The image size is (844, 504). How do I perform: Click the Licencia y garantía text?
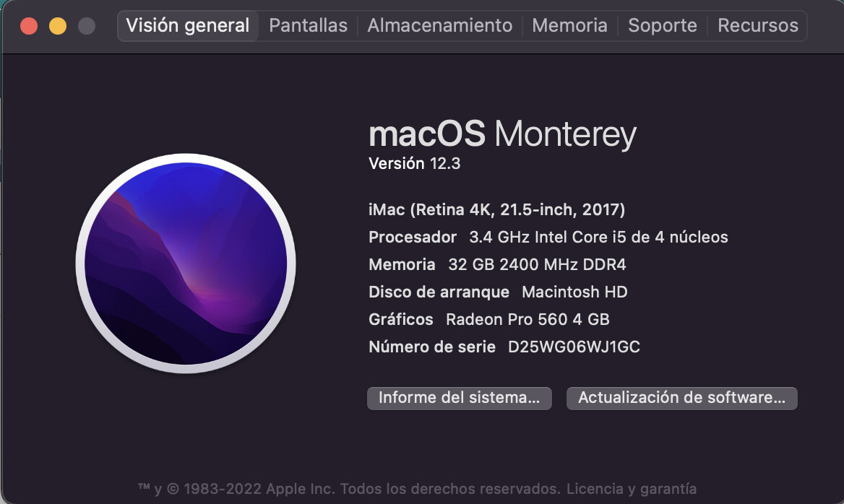pos(632,489)
